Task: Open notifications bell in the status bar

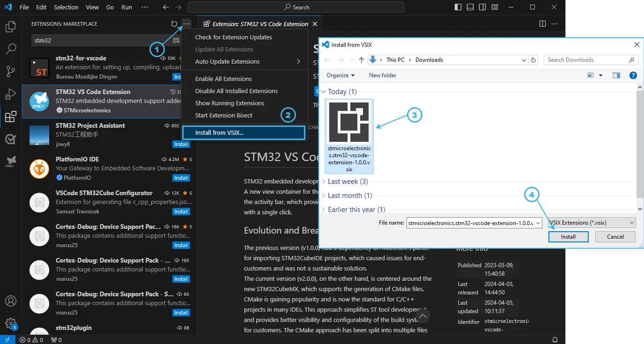Action: click(x=555, y=340)
